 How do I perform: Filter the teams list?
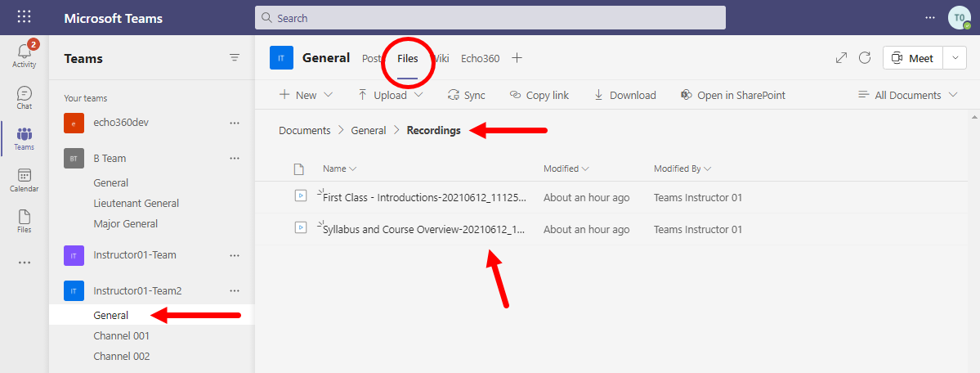[x=235, y=57]
